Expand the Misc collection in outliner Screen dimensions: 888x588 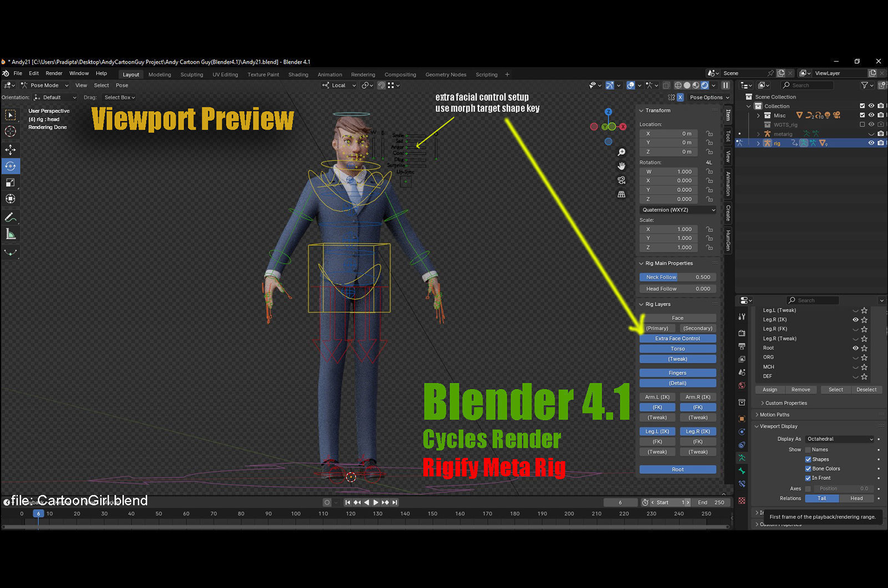(x=759, y=115)
